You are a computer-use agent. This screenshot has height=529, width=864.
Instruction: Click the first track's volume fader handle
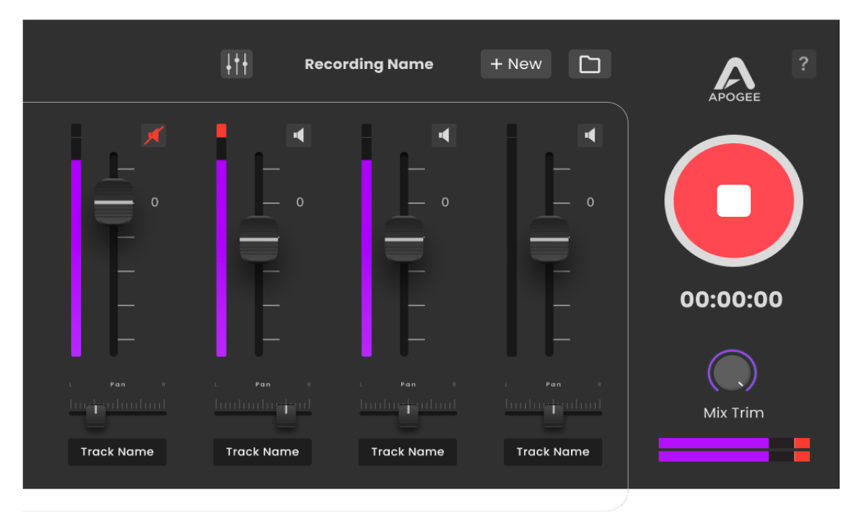(x=113, y=202)
